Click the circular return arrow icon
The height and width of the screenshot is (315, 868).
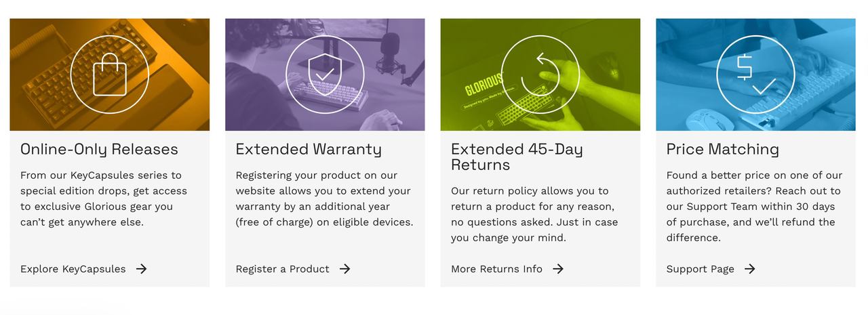coord(540,74)
